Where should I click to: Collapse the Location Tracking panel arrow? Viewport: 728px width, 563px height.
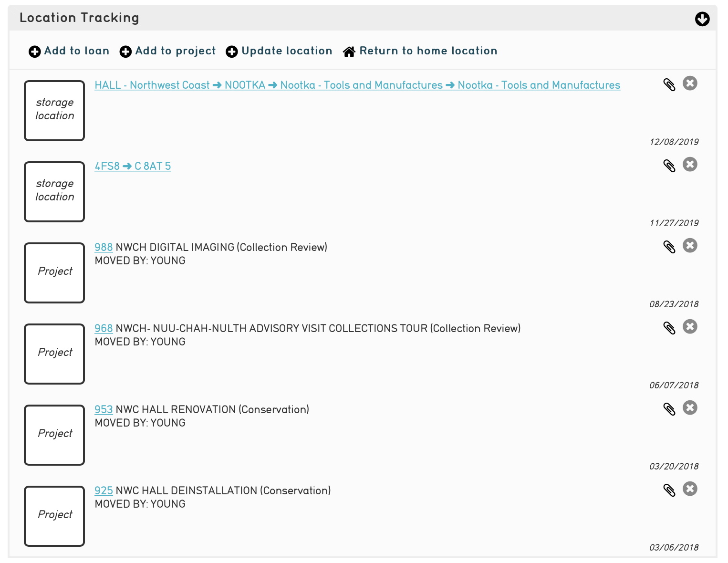[x=702, y=19]
